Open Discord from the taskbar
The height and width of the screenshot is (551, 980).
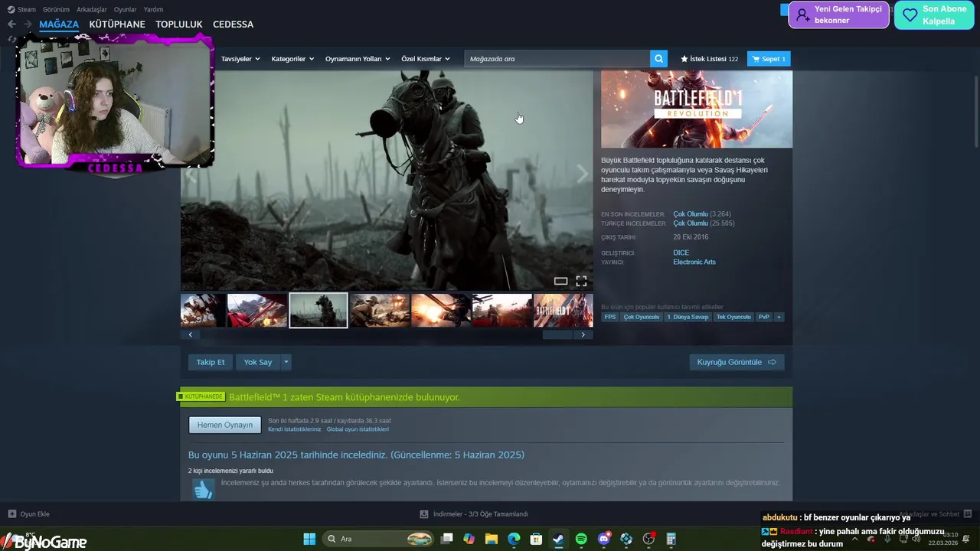(604, 539)
